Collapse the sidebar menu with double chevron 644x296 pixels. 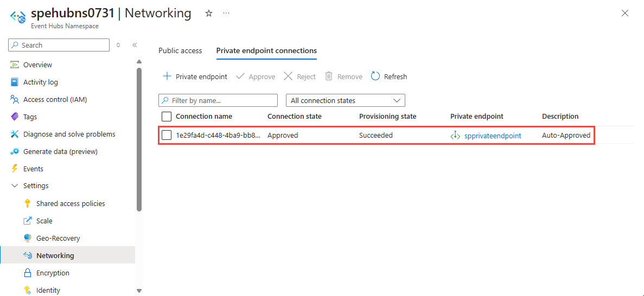click(x=135, y=45)
